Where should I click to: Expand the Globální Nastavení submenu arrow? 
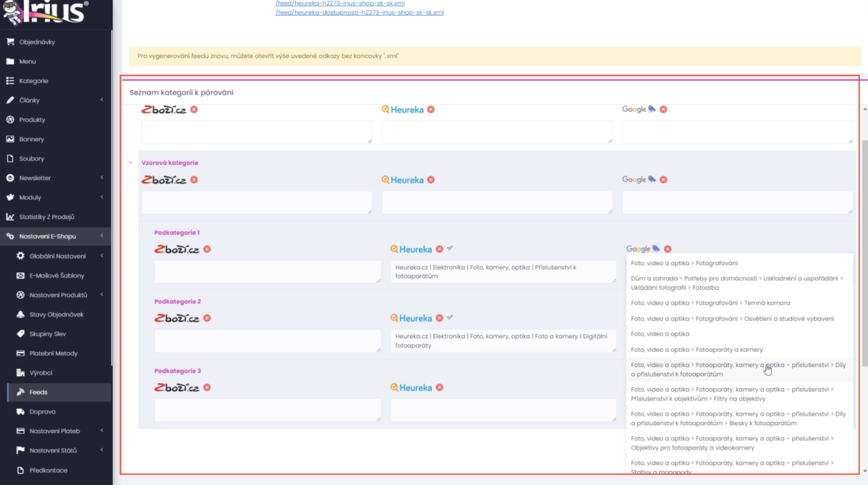[102, 256]
